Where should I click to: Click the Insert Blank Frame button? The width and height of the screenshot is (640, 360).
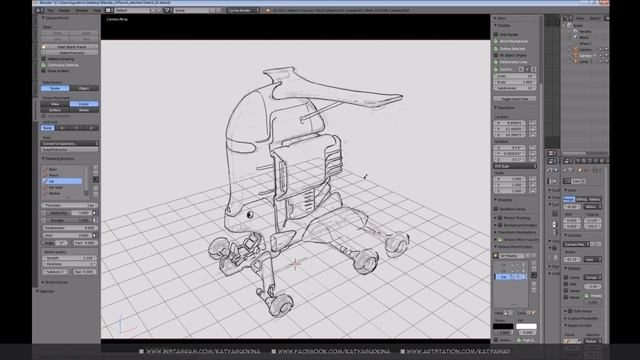pos(70,47)
